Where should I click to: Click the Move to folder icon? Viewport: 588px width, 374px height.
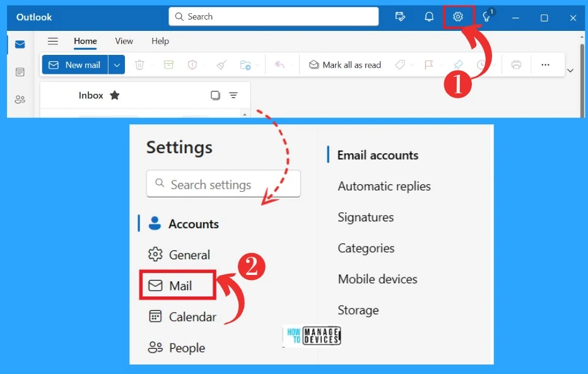pyautogui.click(x=245, y=65)
